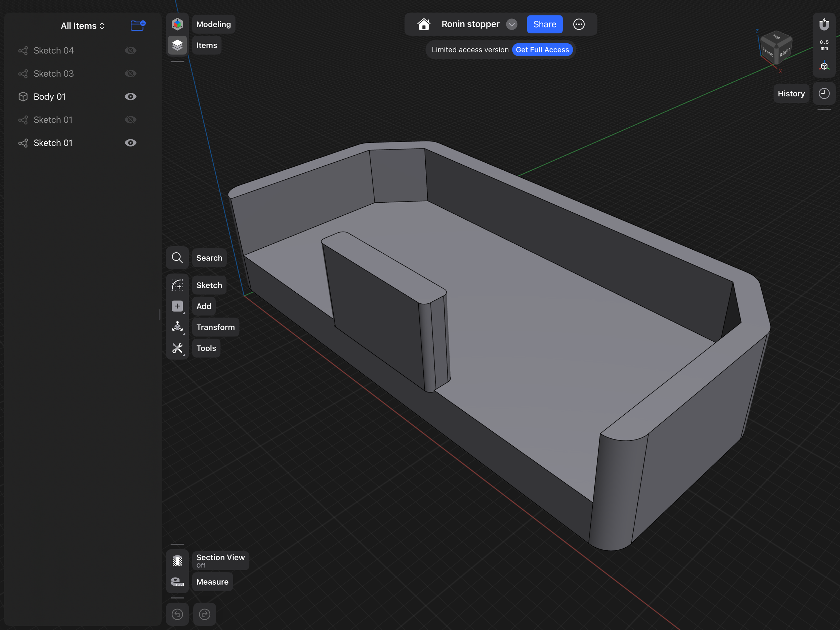Viewport: 840px width, 630px height.
Task: Tap the Home icon near project name
Action: [424, 24]
